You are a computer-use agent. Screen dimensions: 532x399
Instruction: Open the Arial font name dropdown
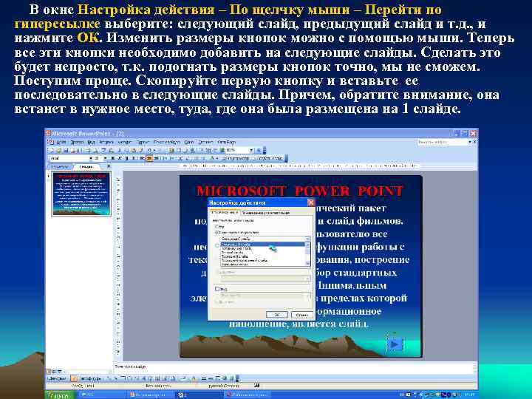tap(91, 158)
